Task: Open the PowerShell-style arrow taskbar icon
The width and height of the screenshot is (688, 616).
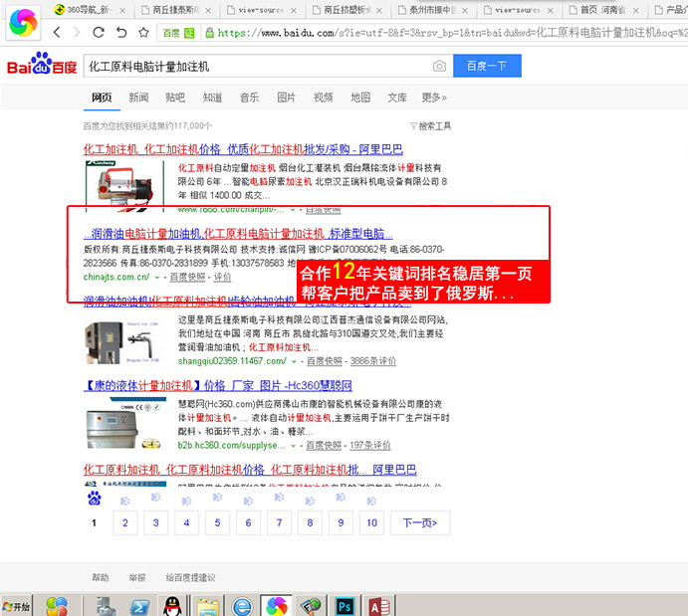Action: [x=140, y=607]
